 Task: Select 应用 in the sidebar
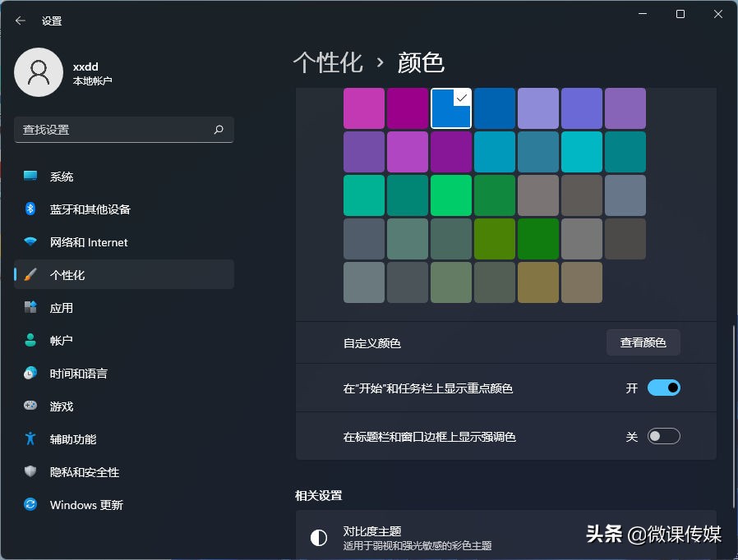[124, 307]
